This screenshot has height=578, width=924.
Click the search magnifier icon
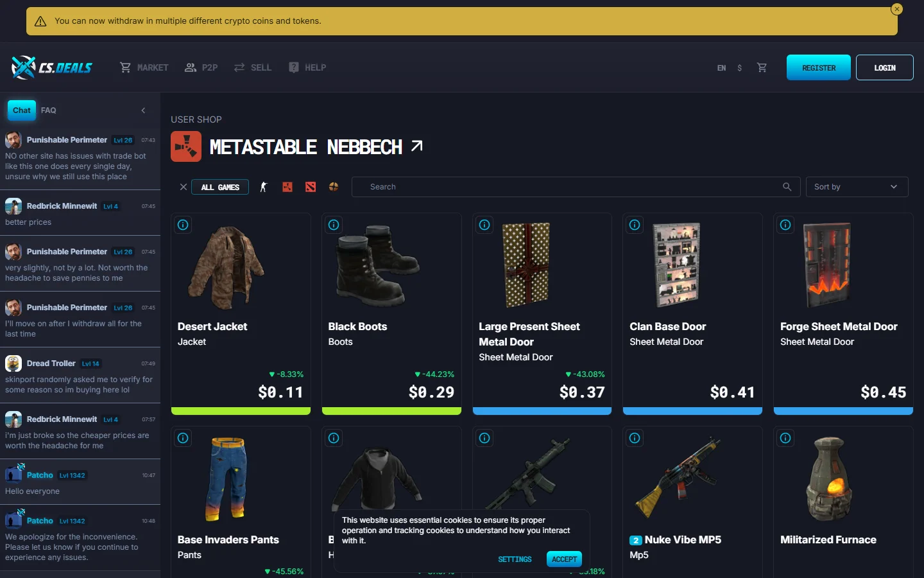(x=787, y=187)
